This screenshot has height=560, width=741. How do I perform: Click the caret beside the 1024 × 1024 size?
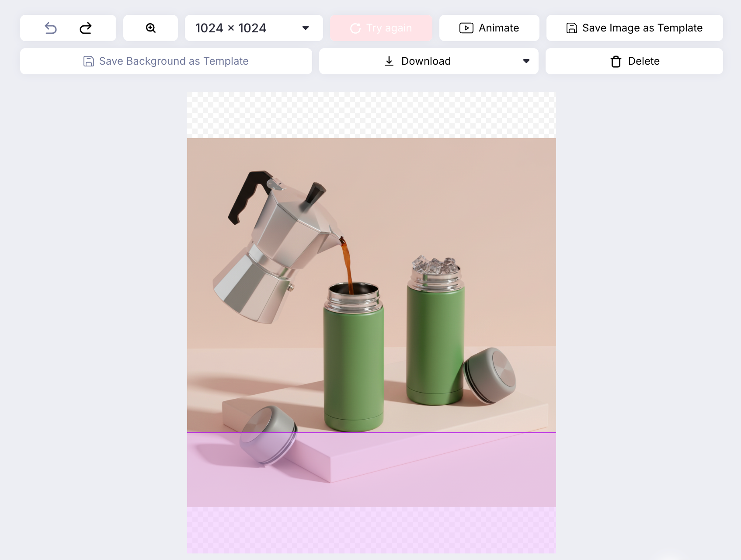tap(306, 28)
